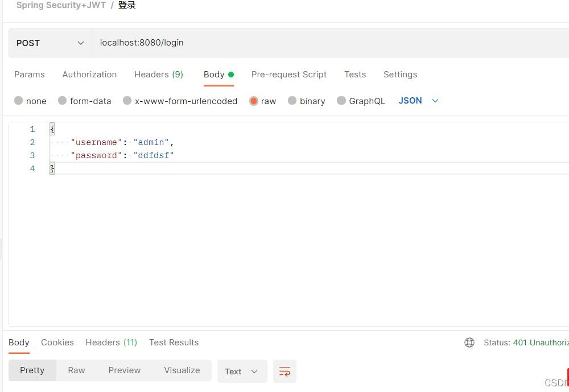Click the globe network icon beside Status
Image resolution: width=569 pixels, height=392 pixels.
tap(469, 343)
